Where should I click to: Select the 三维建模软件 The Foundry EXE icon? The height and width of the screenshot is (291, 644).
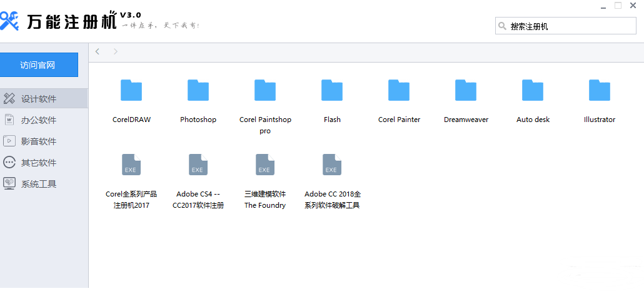[265, 165]
